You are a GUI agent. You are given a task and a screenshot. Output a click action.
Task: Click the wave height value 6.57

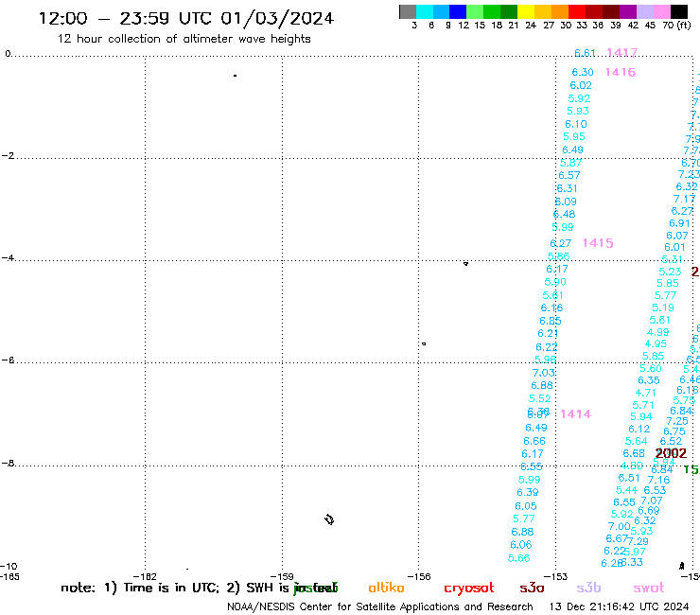point(569,176)
